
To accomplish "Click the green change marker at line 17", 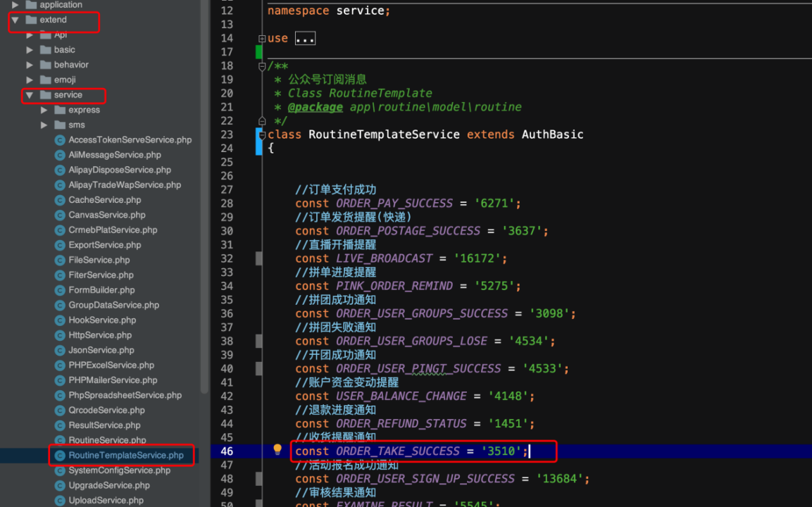I will [x=259, y=52].
